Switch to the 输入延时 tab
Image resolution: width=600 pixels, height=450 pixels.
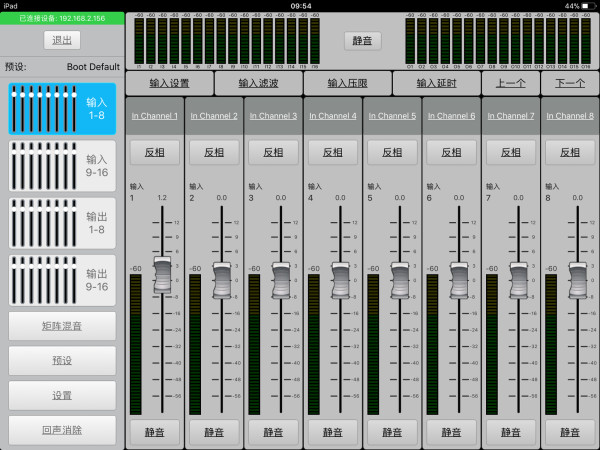[x=436, y=83]
